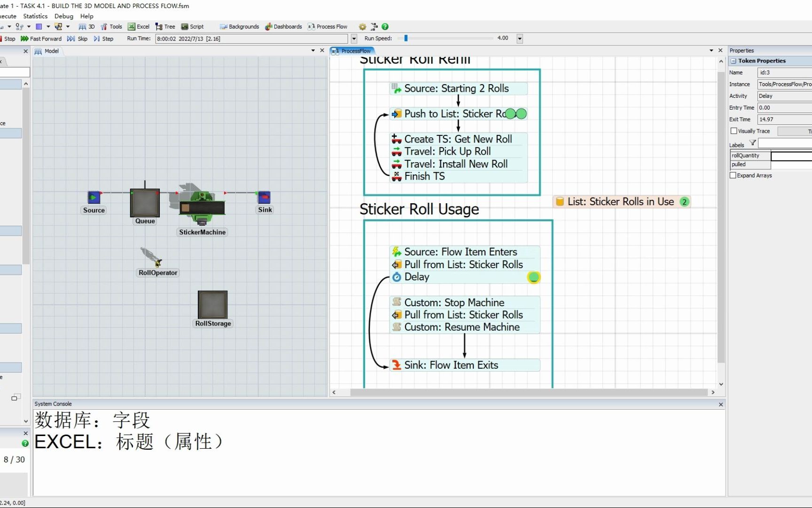
Task: Open the Model tab dropdown arrow
Action: [x=312, y=50]
